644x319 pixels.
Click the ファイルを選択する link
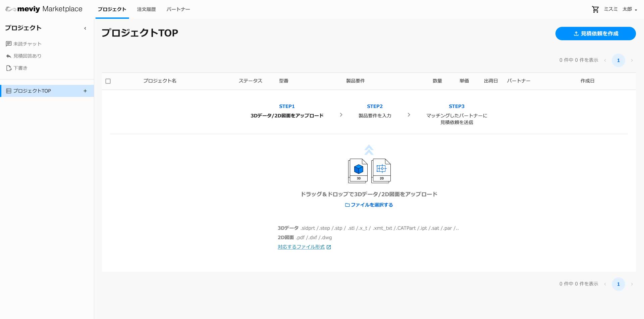(x=369, y=205)
